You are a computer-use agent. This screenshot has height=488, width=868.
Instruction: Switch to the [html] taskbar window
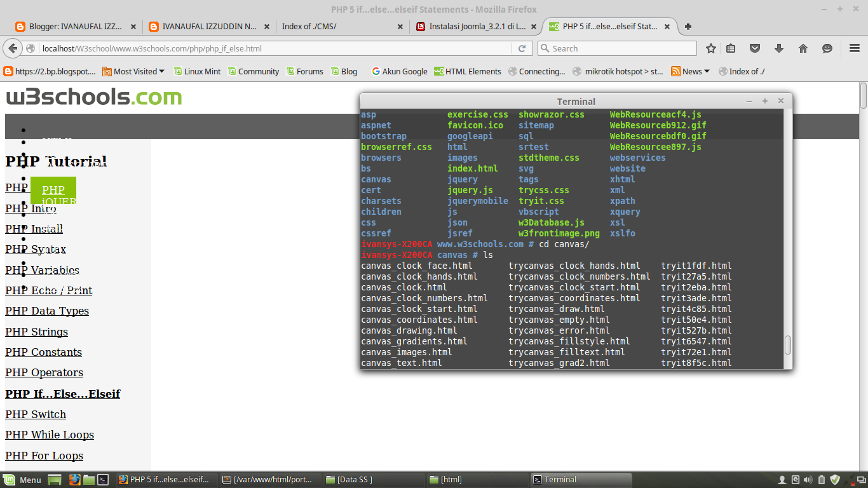point(477,480)
